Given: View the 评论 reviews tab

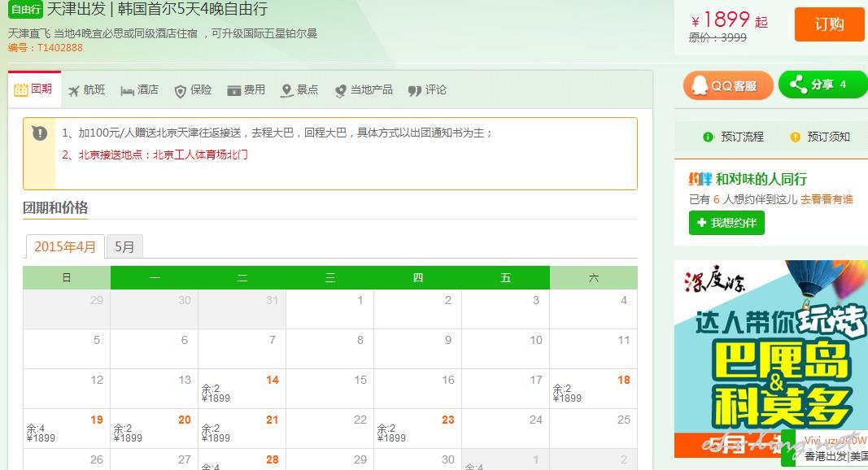Looking at the screenshot, I should click(x=427, y=90).
